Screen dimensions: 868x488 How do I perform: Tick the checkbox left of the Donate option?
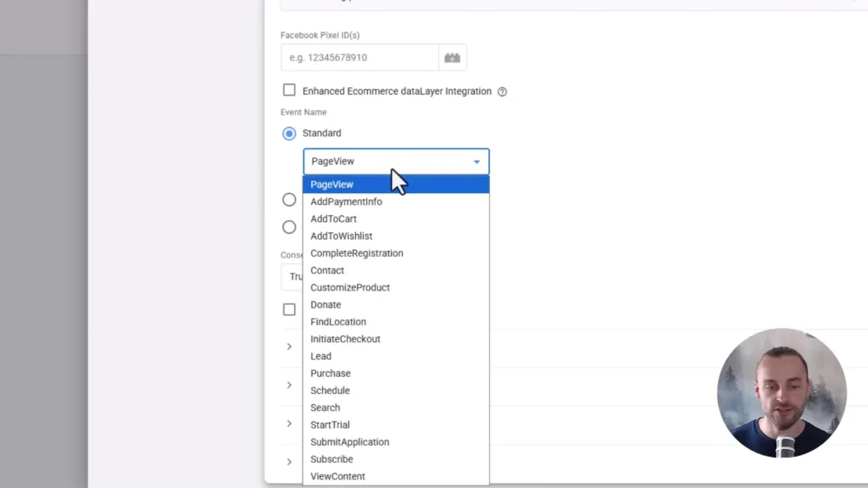pos(289,309)
